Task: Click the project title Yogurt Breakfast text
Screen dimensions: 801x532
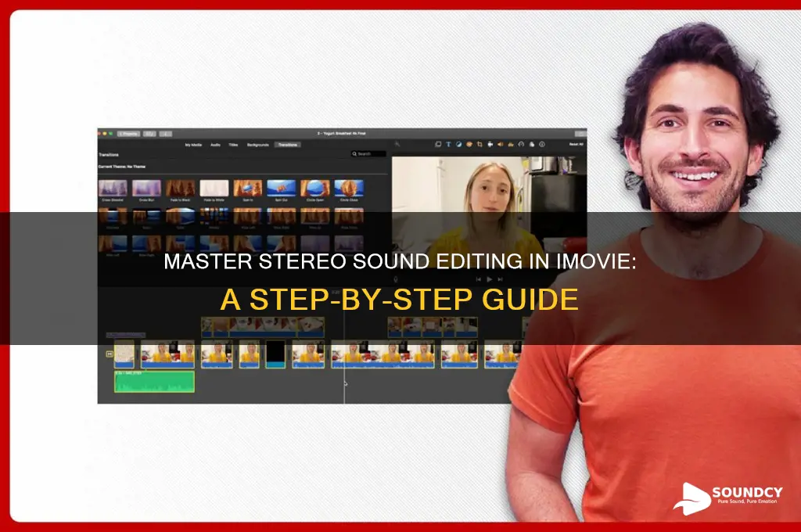Action: tap(341, 133)
